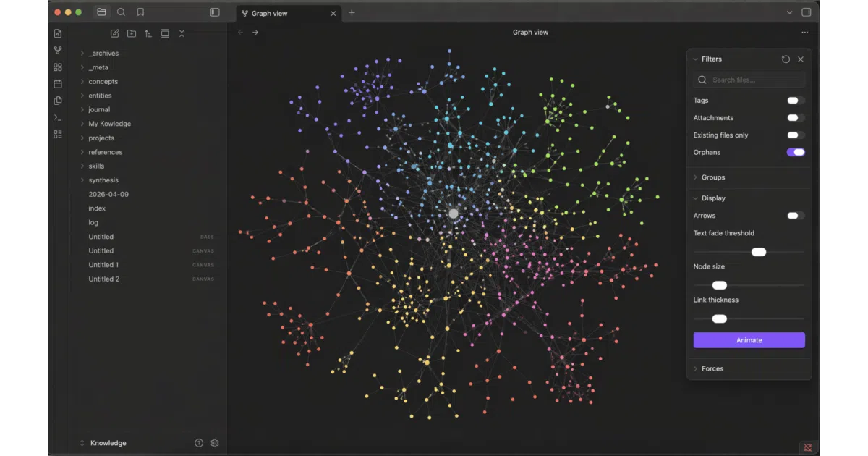Click the Animate button

coord(749,340)
